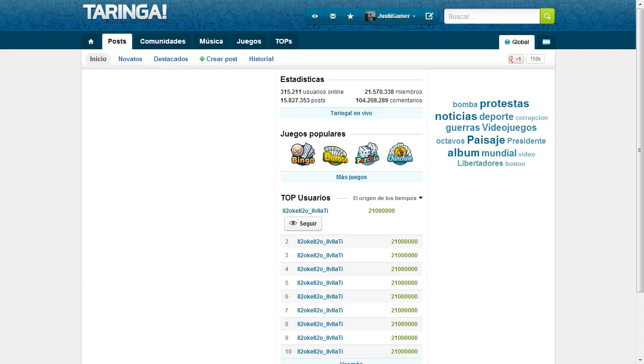Click the Seguir follow button
644x364 pixels.
303,224
